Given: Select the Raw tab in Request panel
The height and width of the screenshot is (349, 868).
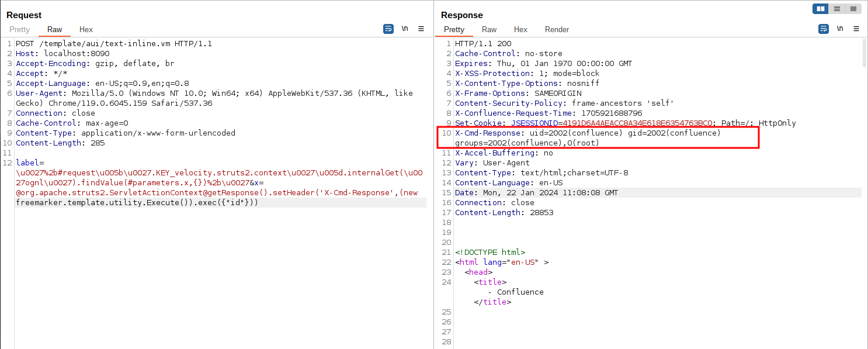Looking at the screenshot, I should (55, 29).
